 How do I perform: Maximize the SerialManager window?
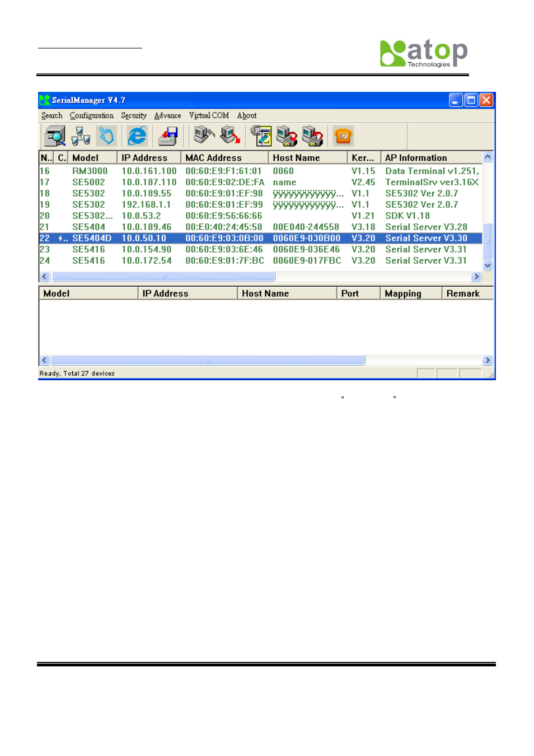471,100
